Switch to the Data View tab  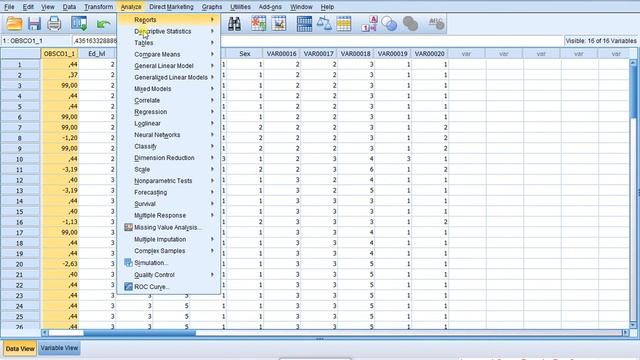click(20, 349)
